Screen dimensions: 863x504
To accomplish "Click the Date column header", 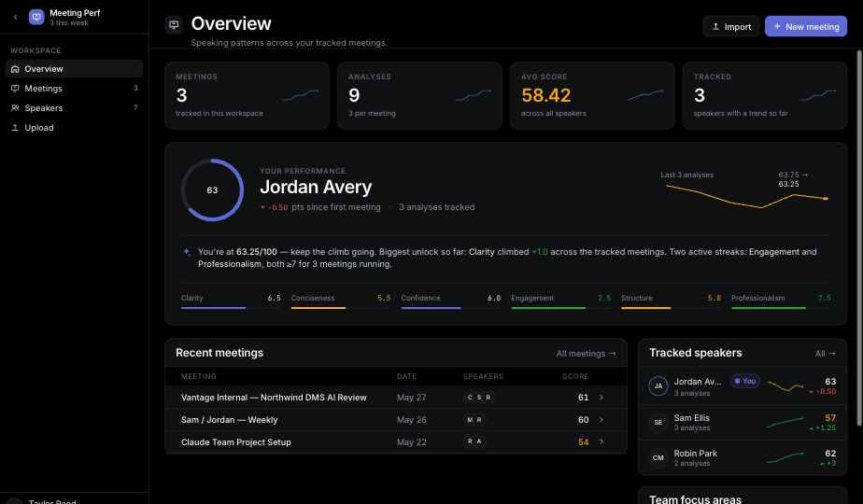I will [x=406, y=376].
